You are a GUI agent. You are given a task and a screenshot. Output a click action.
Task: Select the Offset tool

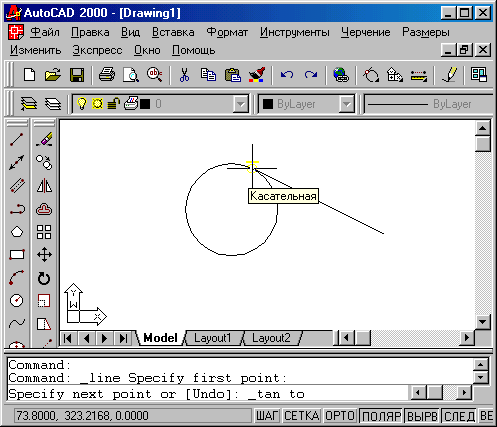tap(44, 209)
